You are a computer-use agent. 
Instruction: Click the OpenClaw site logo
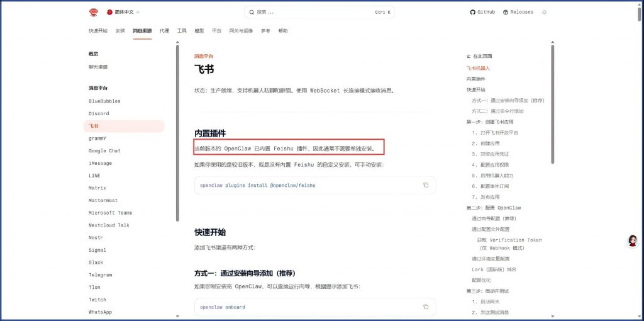[x=94, y=12]
